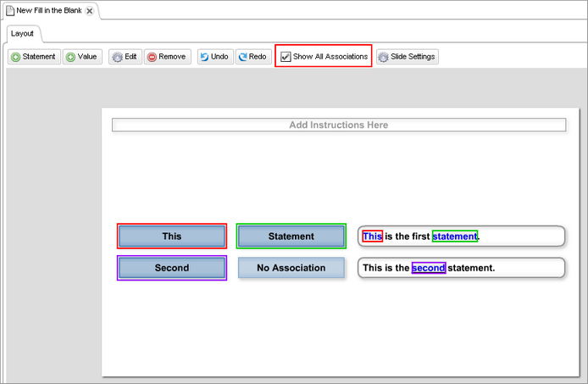588x384 pixels.
Task: Click the Edit gear button
Action: pos(125,57)
